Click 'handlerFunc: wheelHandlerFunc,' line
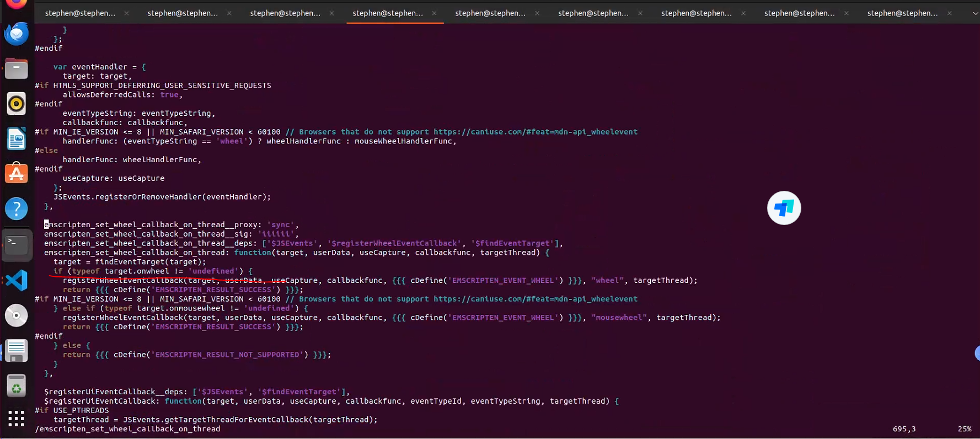 coord(132,159)
